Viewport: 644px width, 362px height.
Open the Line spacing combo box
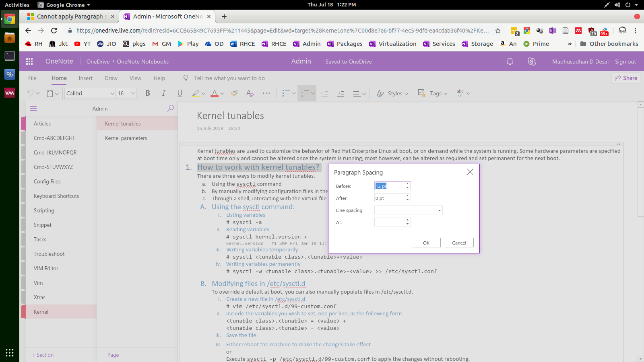pyautogui.click(x=409, y=210)
